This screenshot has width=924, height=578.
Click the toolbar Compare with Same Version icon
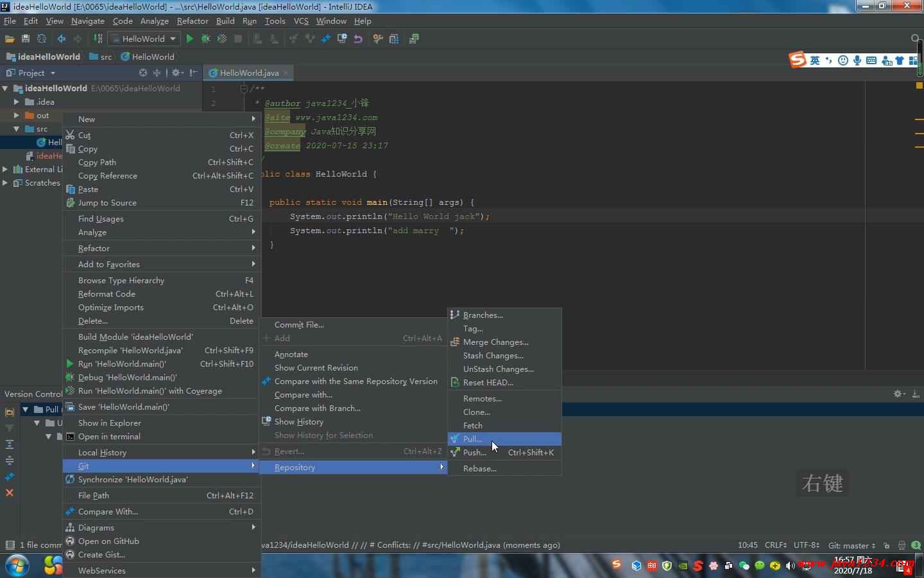click(x=326, y=39)
